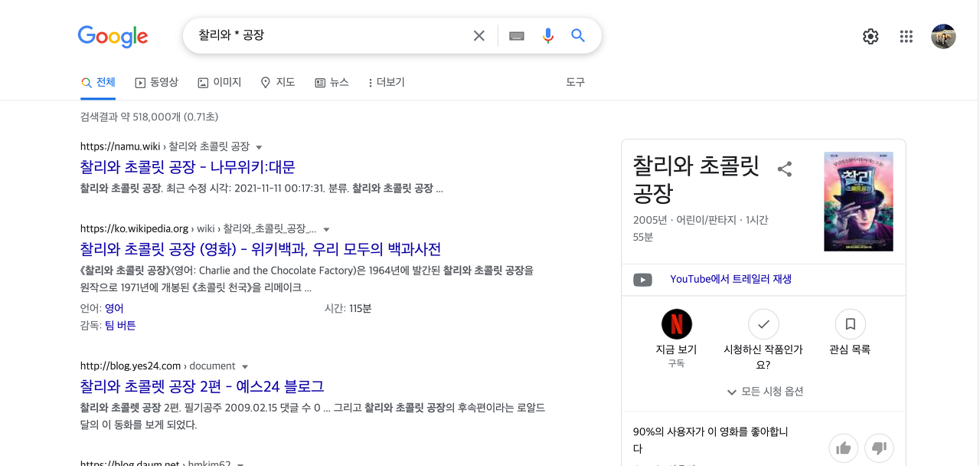Give thumbs down to the movie
The image size is (980, 466).
tap(879, 448)
